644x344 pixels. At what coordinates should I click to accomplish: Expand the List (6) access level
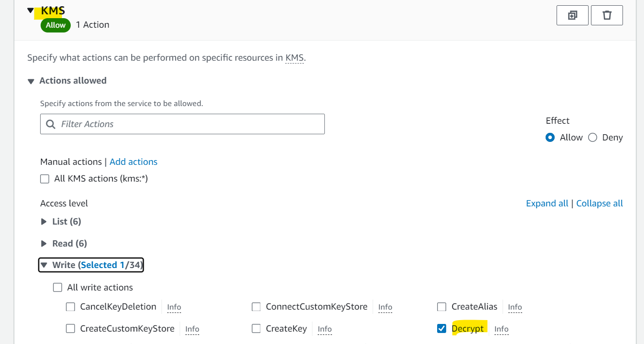point(44,222)
